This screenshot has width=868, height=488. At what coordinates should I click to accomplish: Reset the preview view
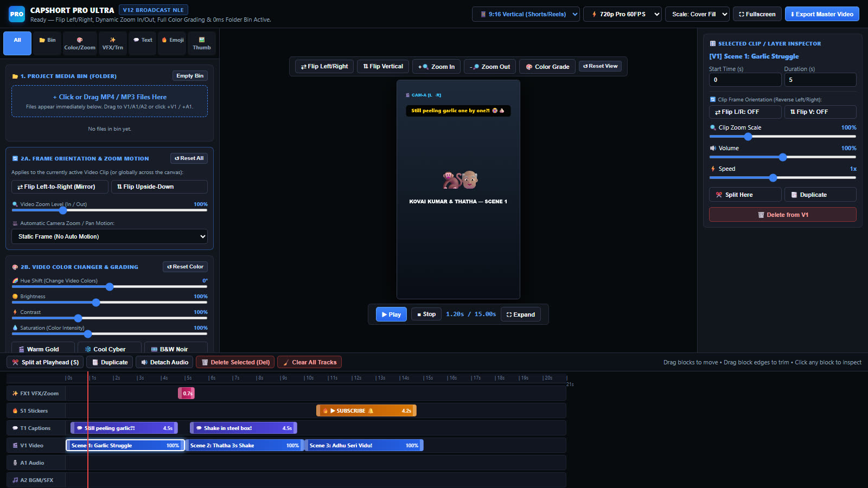[601, 66]
